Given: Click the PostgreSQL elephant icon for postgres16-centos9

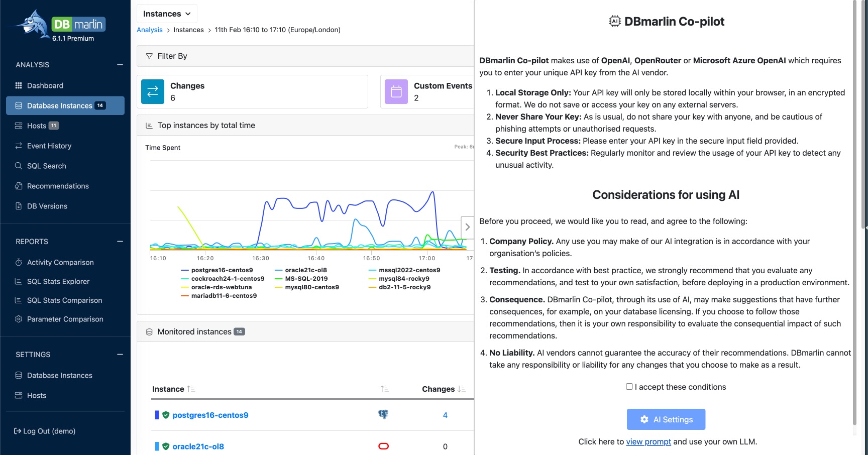Looking at the screenshot, I should pyautogui.click(x=383, y=414).
